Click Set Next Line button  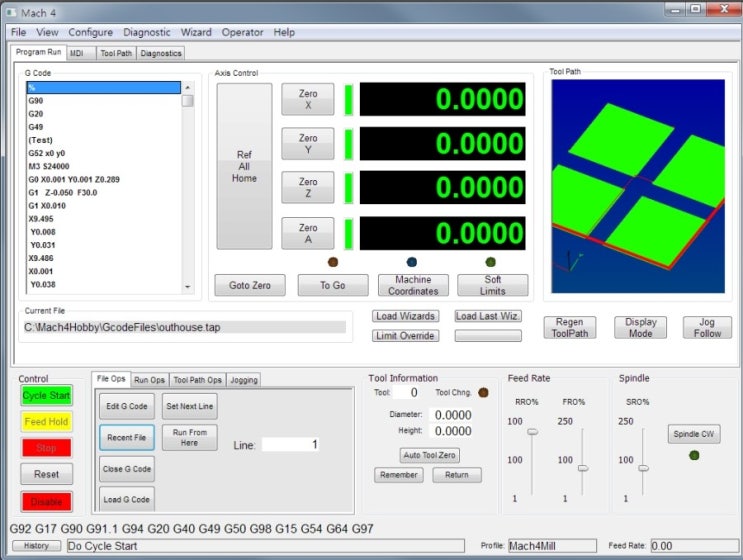point(190,406)
